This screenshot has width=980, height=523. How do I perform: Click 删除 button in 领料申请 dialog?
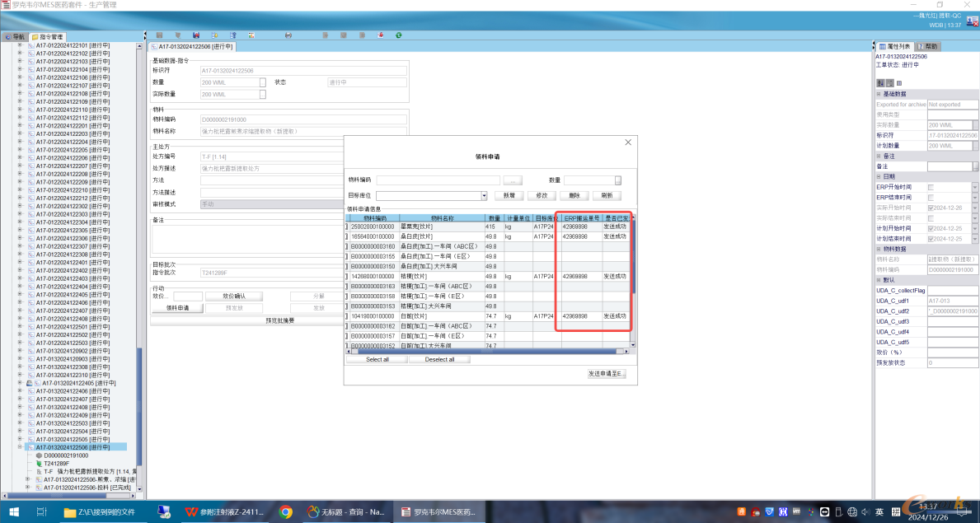574,195
